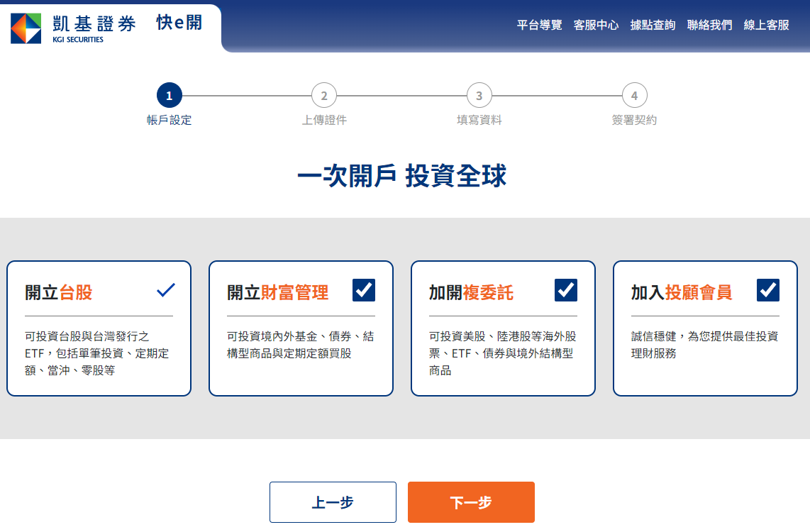Select step 1 circle 帳戶設定
Image resolution: width=810 pixels, height=532 pixels.
170,95
